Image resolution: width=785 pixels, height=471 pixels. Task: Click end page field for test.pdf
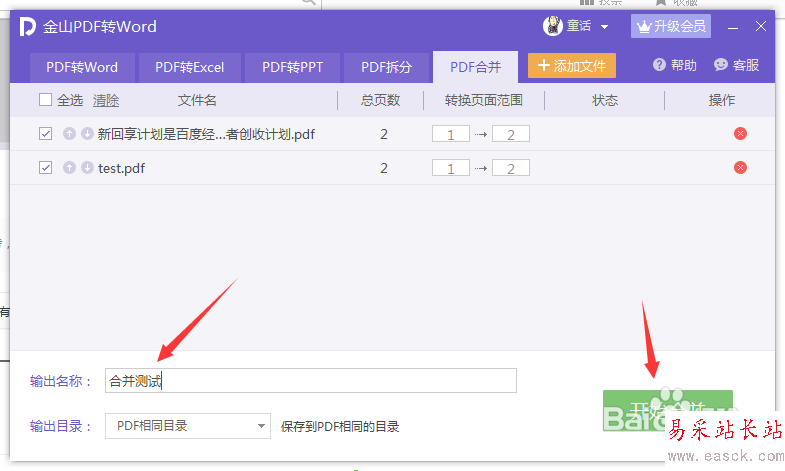511,168
